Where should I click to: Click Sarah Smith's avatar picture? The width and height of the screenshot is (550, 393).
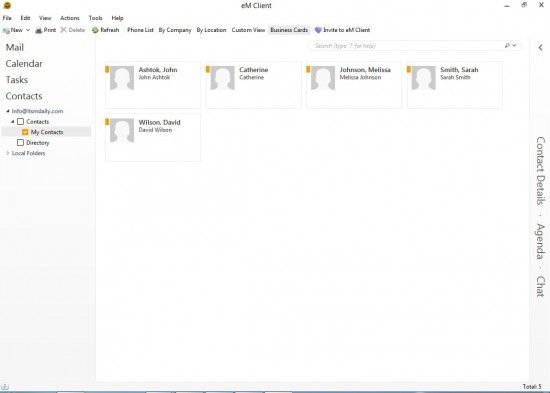(x=423, y=78)
